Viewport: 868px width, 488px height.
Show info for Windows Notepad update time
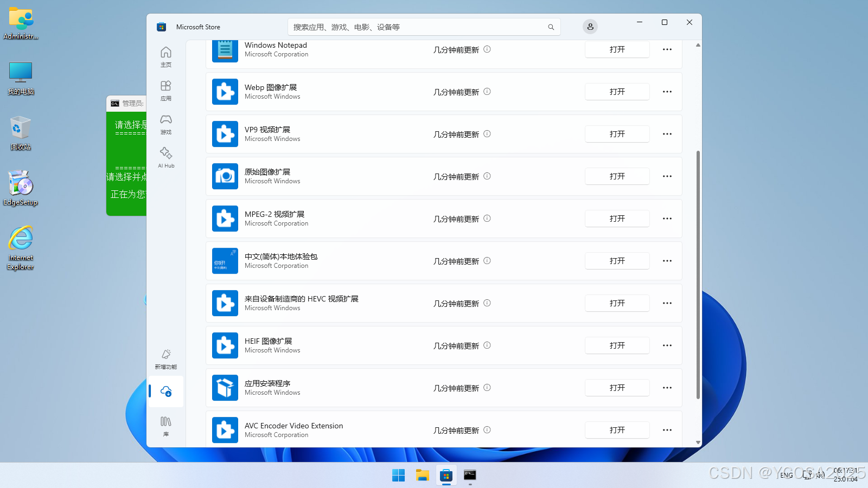coord(487,49)
